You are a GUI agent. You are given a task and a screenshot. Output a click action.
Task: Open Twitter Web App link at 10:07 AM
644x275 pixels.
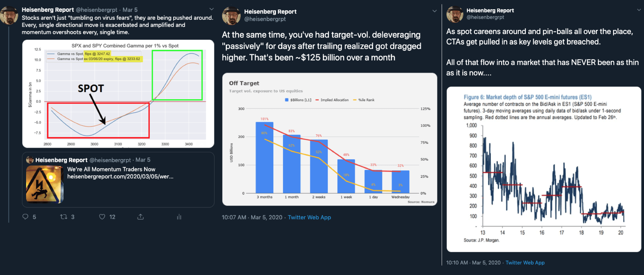pyautogui.click(x=309, y=217)
